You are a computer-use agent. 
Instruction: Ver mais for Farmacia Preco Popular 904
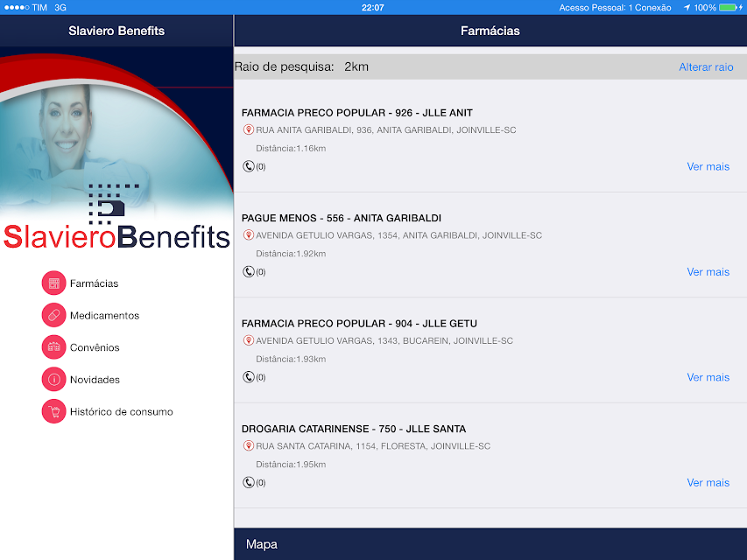[708, 377]
